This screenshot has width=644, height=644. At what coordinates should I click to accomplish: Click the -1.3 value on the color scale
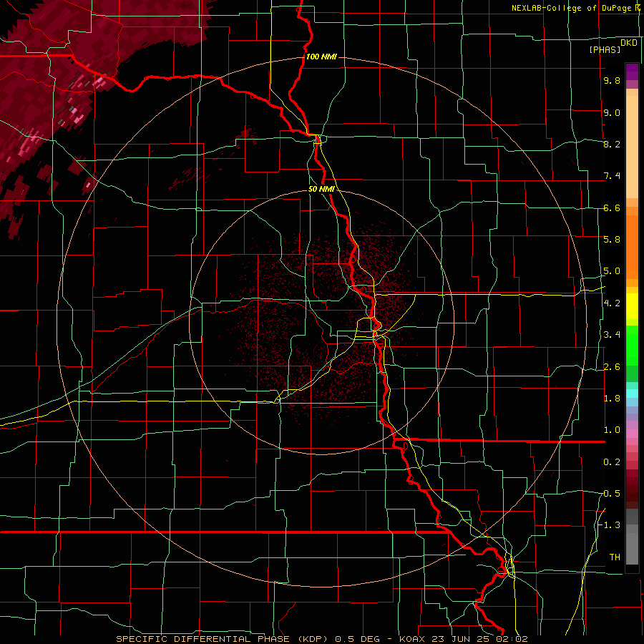[x=610, y=525]
